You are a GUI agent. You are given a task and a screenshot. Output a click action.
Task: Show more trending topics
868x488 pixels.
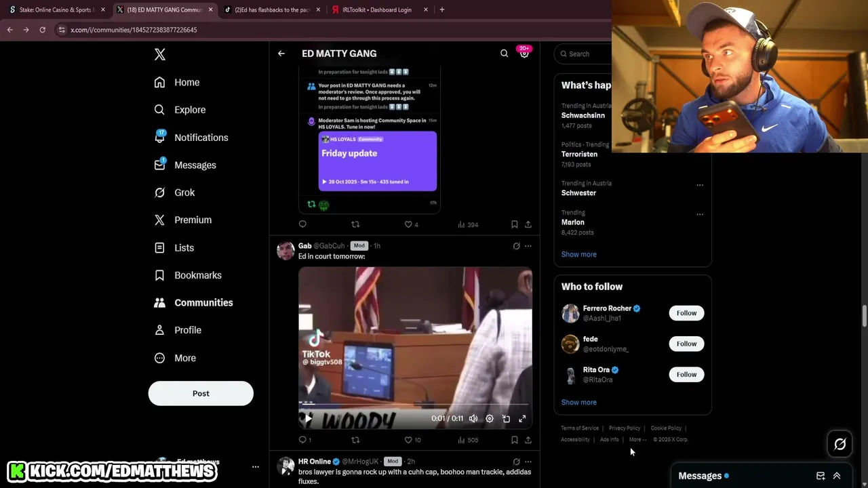[579, 254]
